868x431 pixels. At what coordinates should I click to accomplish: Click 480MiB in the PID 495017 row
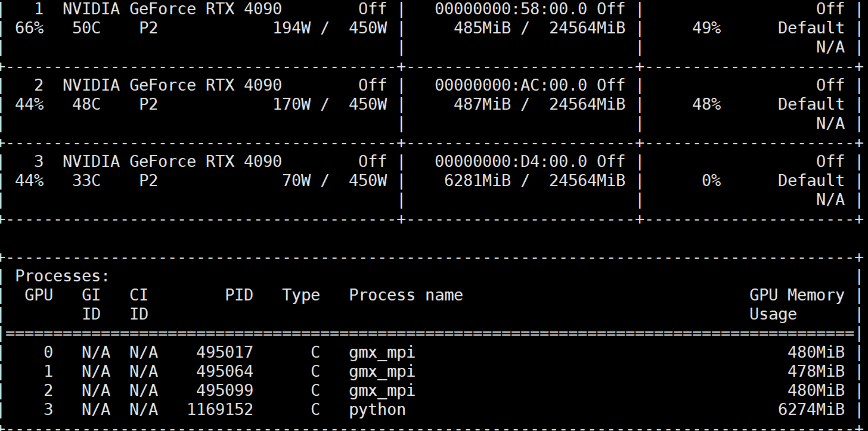click(816, 352)
